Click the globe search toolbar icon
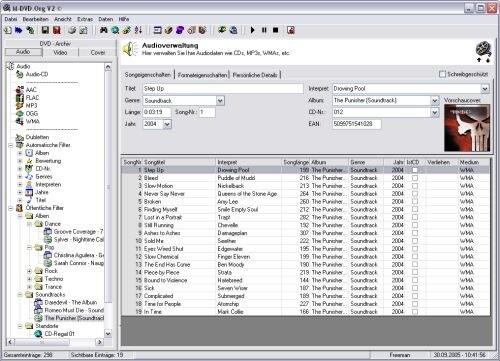 tap(115, 30)
